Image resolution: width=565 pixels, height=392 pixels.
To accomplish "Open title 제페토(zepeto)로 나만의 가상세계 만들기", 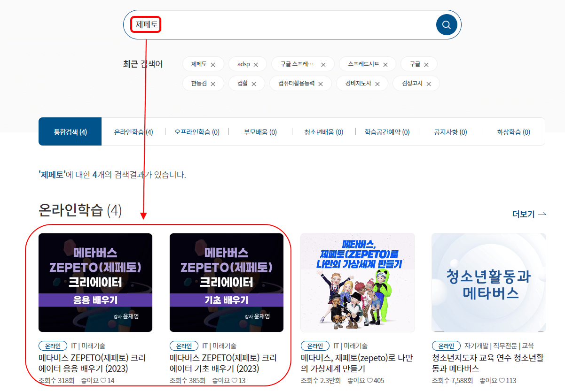I will pyautogui.click(x=356, y=363).
